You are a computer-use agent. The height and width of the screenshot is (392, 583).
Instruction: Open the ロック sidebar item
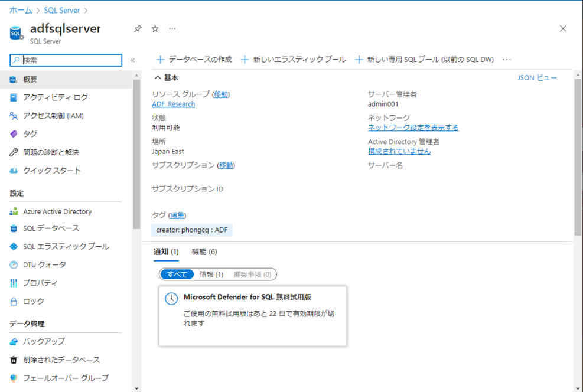tap(33, 302)
